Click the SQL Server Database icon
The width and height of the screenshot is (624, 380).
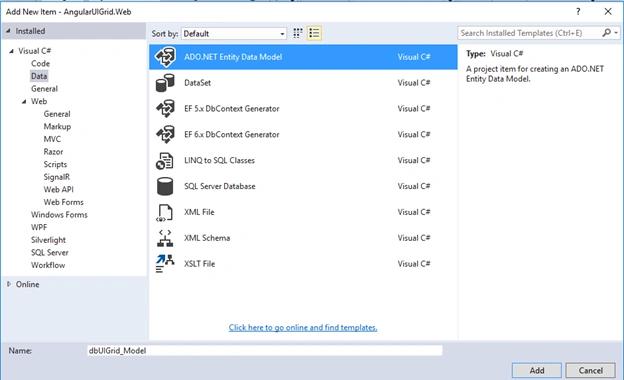[165, 186]
